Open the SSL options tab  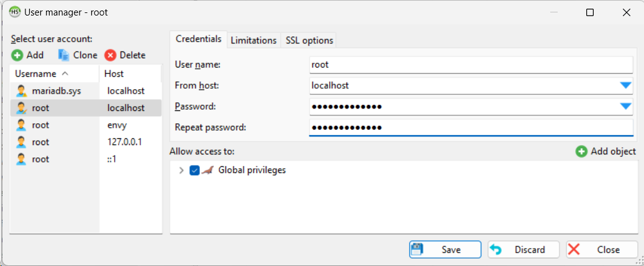309,40
